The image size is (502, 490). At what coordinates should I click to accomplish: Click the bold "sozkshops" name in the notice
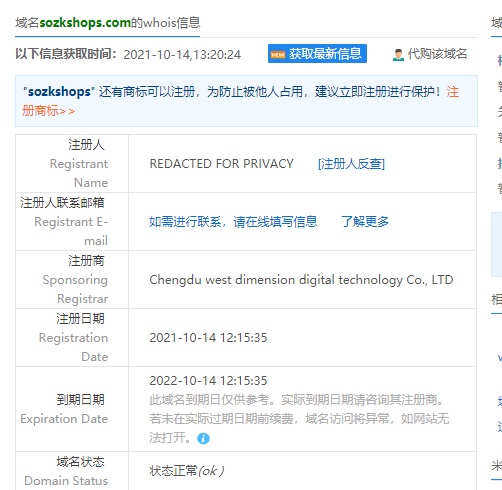pos(59,91)
